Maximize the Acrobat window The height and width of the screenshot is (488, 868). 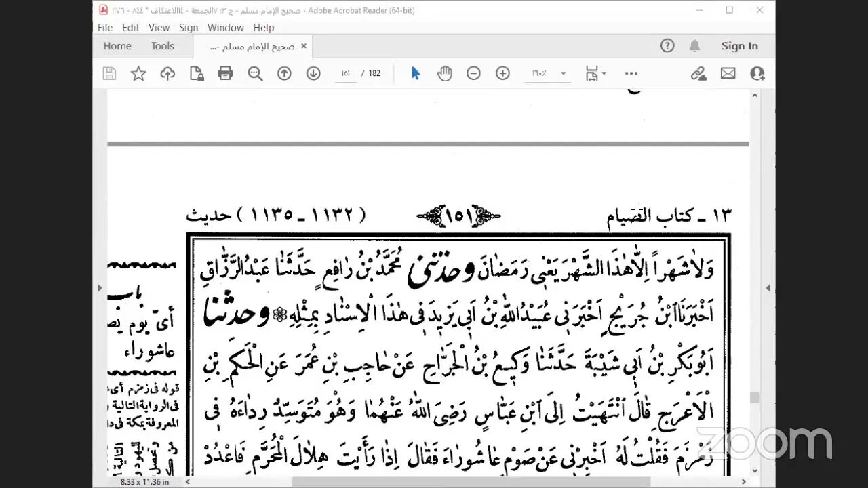pyautogui.click(x=730, y=10)
